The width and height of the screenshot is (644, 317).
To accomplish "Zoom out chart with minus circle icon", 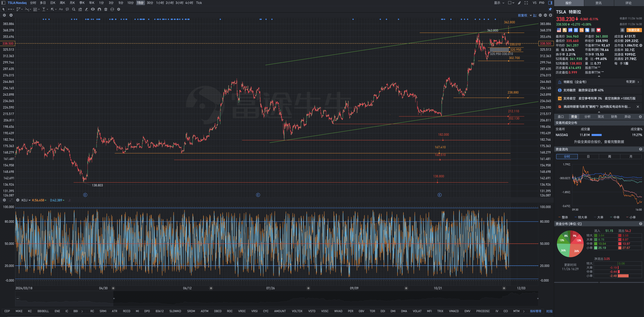I will click(x=545, y=15).
